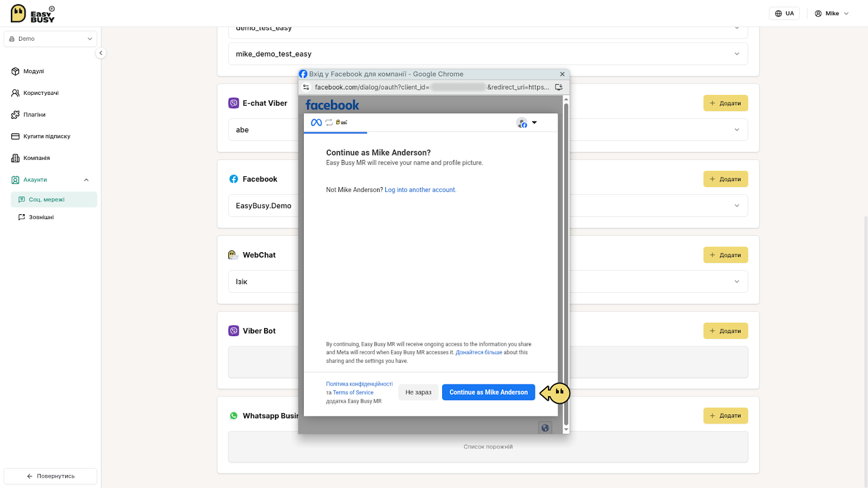
Task: Click the WebChat section icon
Action: coord(233,255)
